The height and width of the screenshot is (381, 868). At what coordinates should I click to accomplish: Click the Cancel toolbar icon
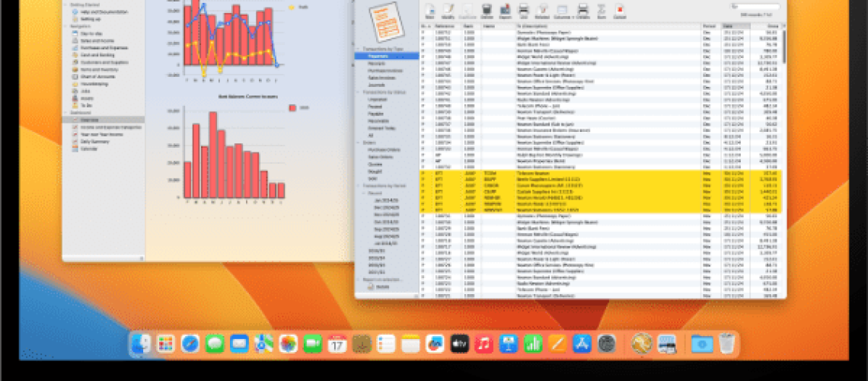(x=620, y=11)
